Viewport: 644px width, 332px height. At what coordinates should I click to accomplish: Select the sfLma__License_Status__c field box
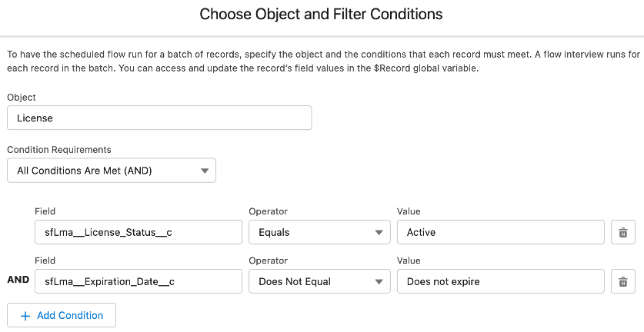point(138,232)
